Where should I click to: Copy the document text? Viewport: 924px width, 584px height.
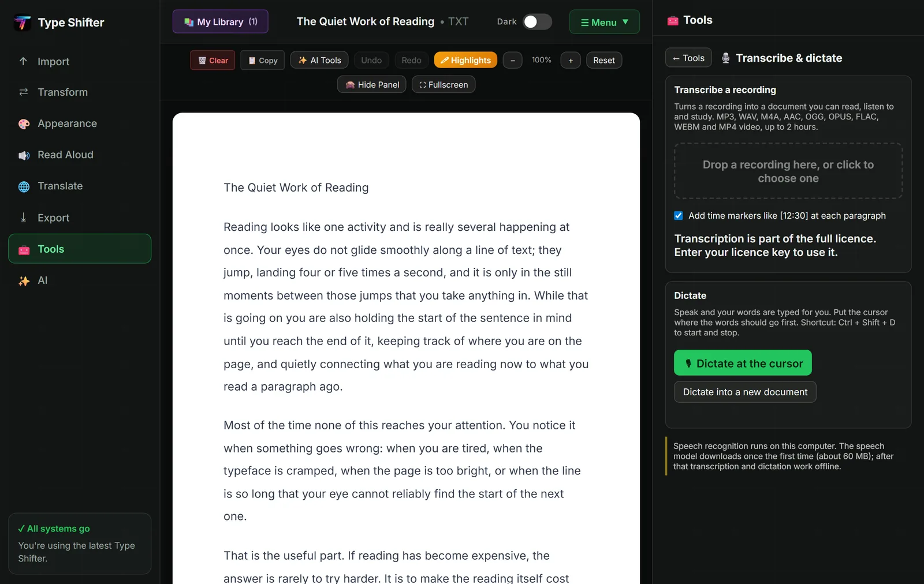[x=263, y=60]
